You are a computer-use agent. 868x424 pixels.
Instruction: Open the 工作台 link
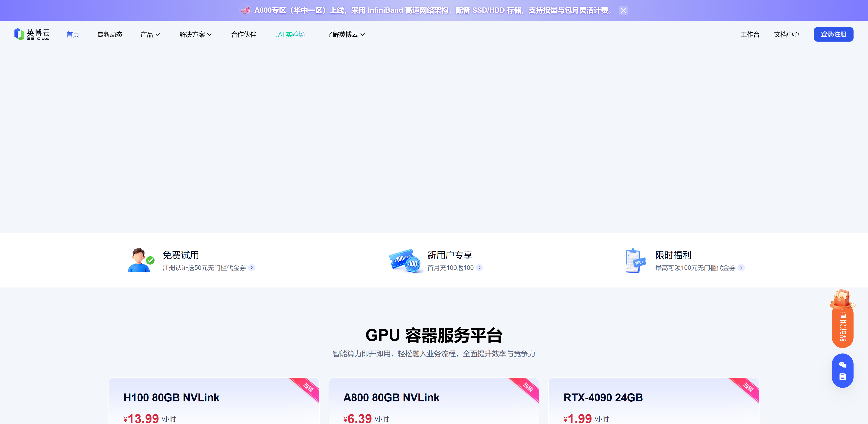[x=750, y=34]
